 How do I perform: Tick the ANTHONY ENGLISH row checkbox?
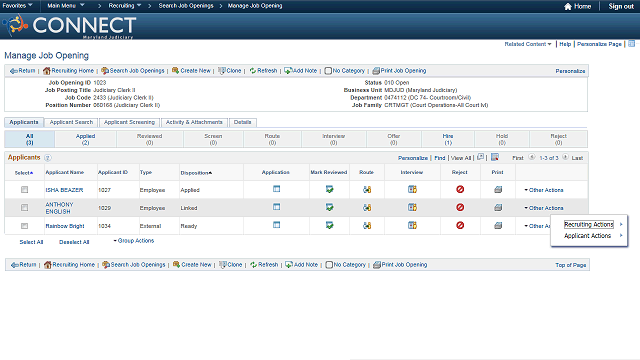coord(24,208)
